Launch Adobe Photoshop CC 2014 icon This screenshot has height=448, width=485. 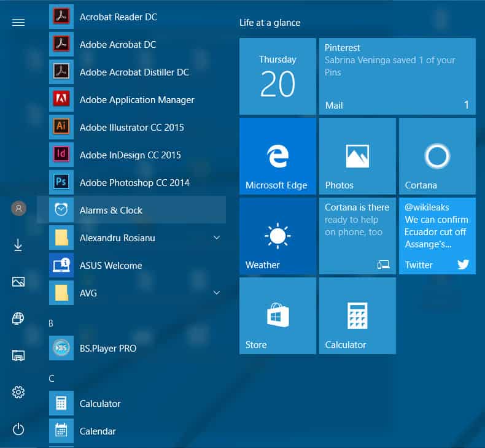[x=61, y=182]
